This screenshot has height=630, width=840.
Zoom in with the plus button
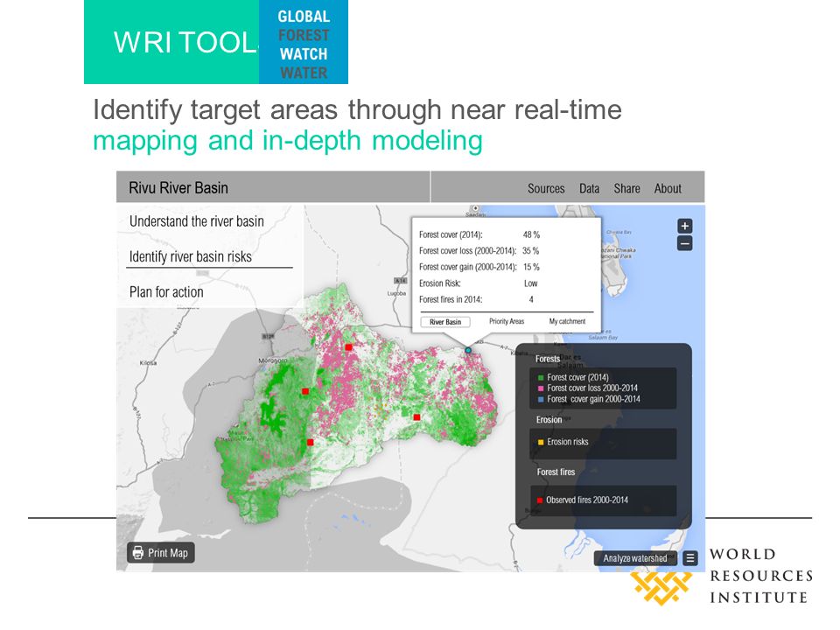pos(684,226)
